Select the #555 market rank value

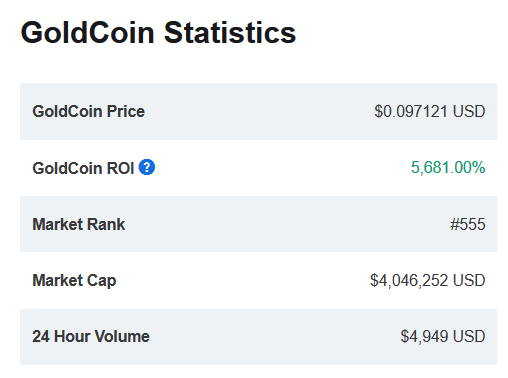[x=468, y=224]
